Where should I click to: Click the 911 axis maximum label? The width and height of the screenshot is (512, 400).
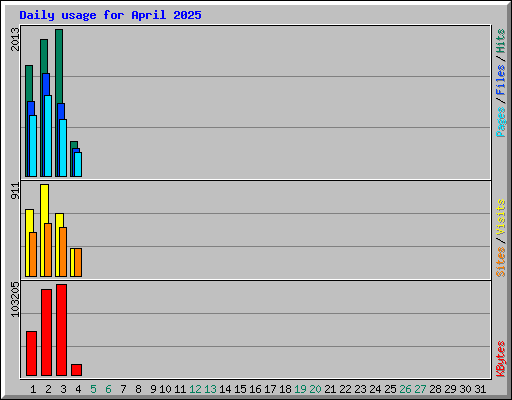tap(15, 191)
